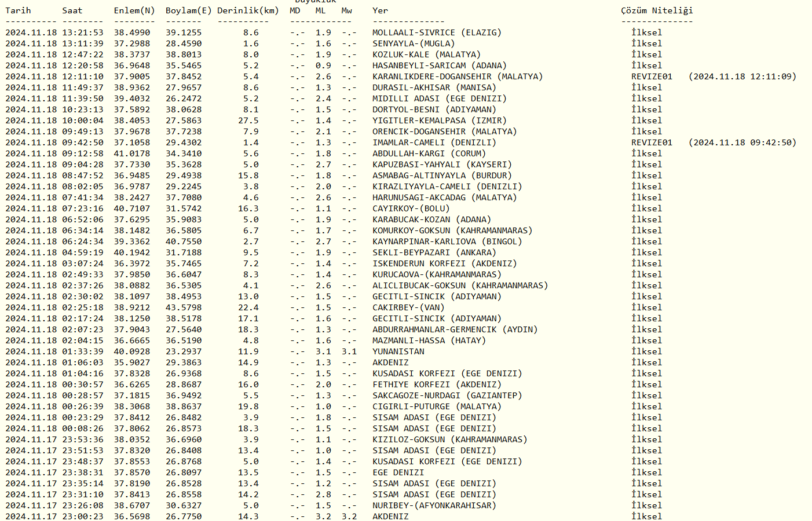This screenshot has width=812, height=521.
Task: Click location DORTYOL-BESNI (ADIYAMAN)
Action: [434, 109]
